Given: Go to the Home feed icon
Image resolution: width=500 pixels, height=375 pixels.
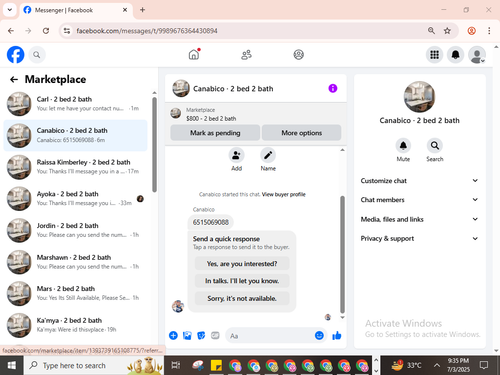Looking at the screenshot, I should (x=194, y=54).
